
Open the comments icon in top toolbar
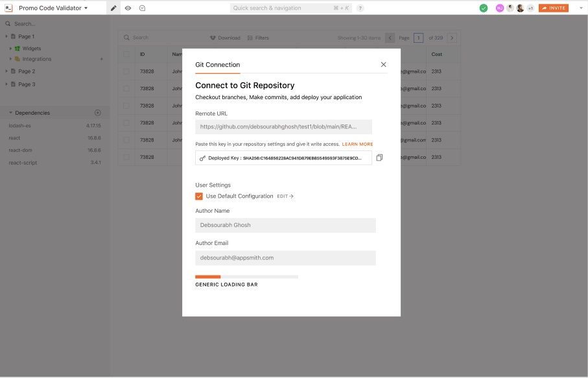pos(142,8)
